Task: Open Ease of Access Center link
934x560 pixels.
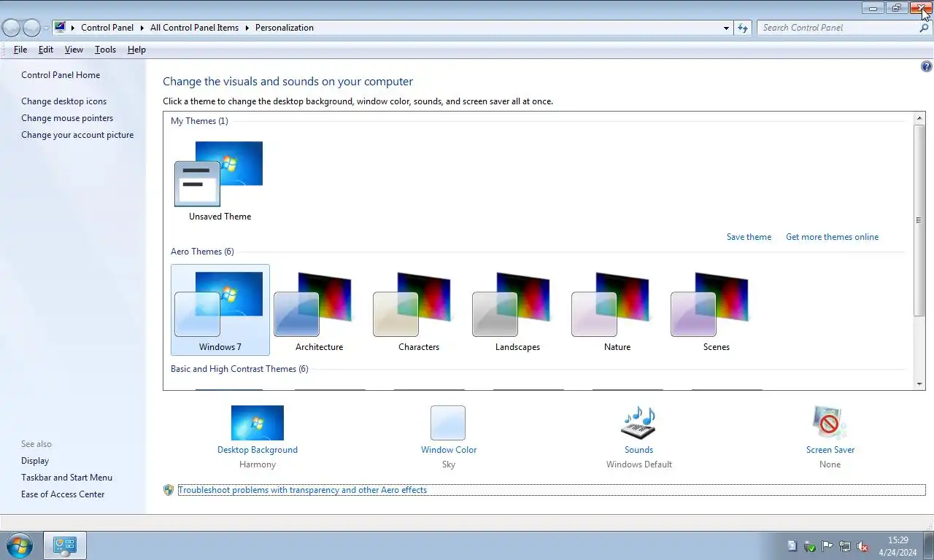Action: 63,494
